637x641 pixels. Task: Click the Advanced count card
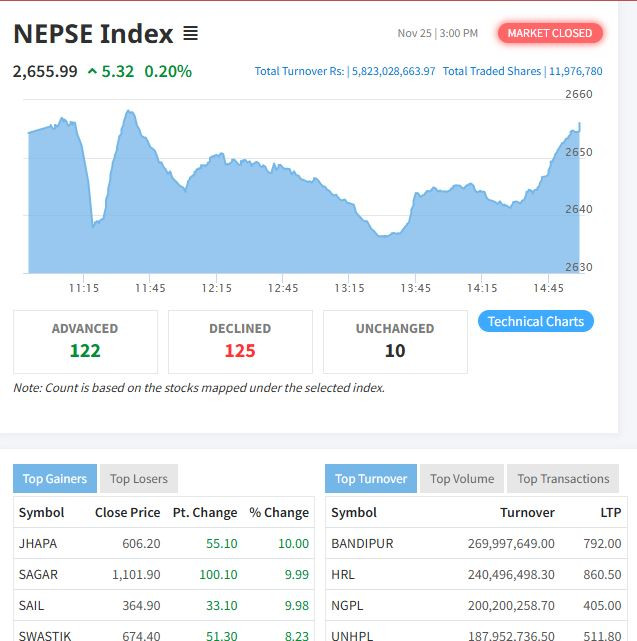(x=85, y=341)
